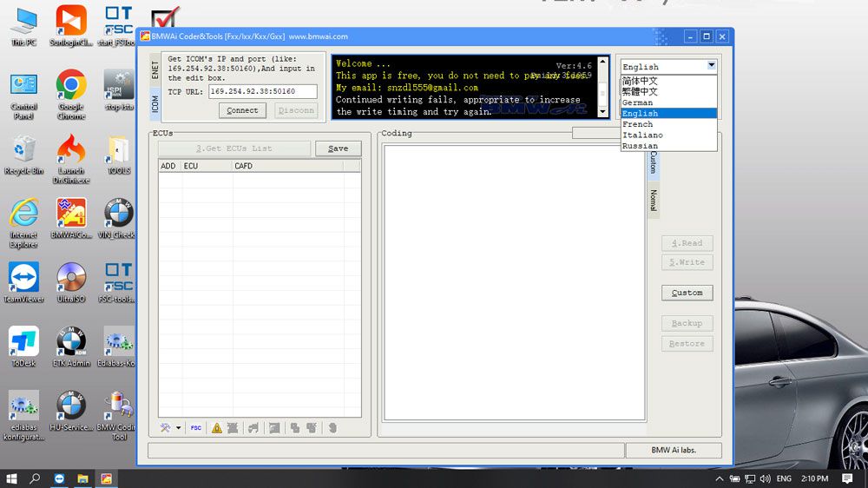The width and height of the screenshot is (868, 488).
Task: Open the ediabas konfigurat... desktop icon
Action: click(x=23, y=417)
